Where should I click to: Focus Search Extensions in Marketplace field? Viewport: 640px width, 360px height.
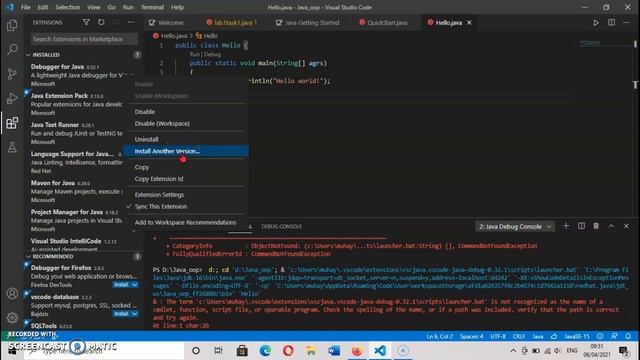point(84,39)
